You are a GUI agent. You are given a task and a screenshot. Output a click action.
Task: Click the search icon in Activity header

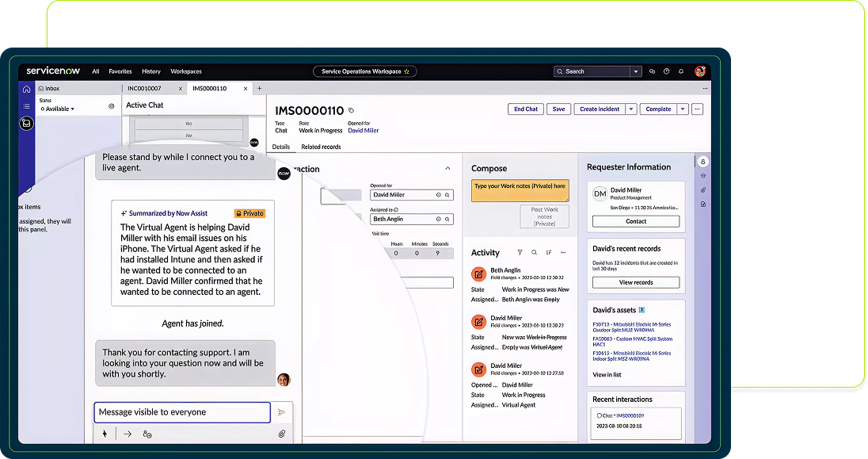(x=535, y=253)
